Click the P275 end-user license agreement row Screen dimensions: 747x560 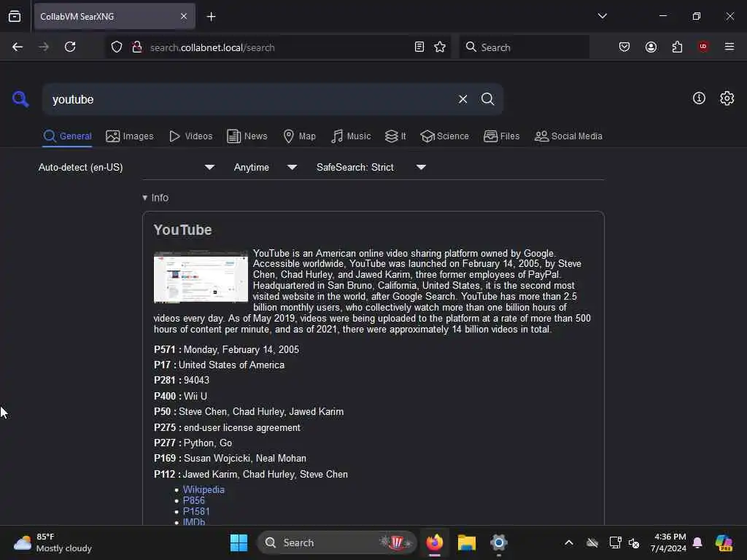click(227, 427)
